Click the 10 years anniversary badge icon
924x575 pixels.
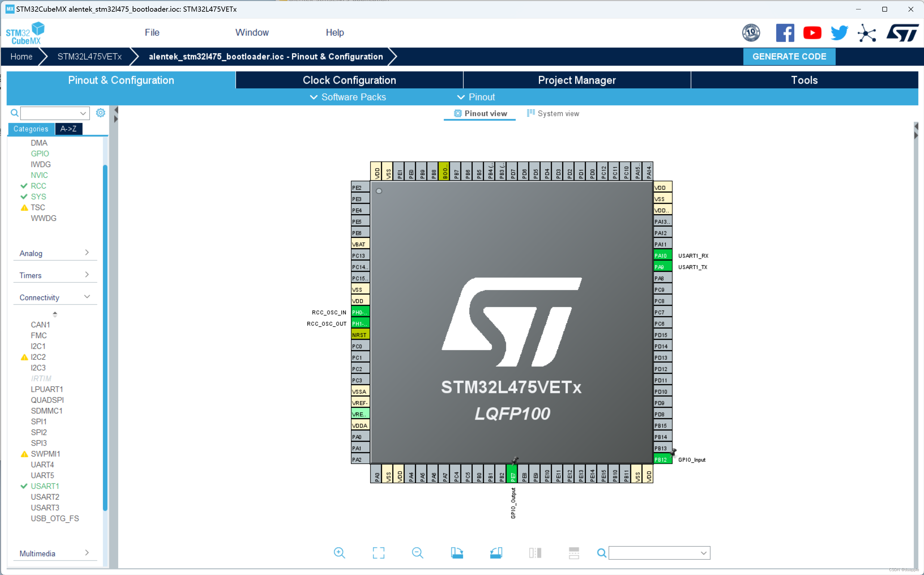pyautogui.click(x=751, y=33)
